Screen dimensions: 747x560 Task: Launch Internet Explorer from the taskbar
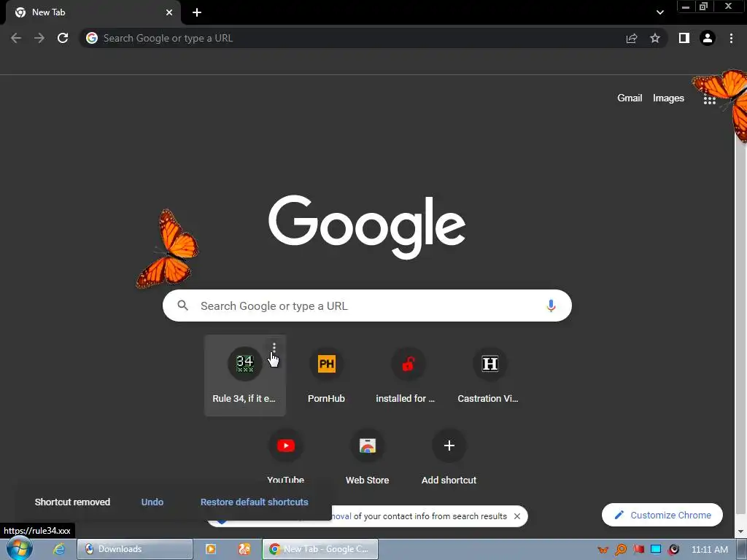[x=58, y=549]
